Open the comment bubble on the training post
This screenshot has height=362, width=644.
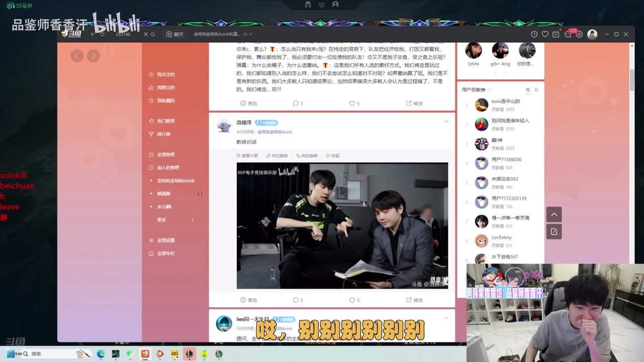[298, 300]
